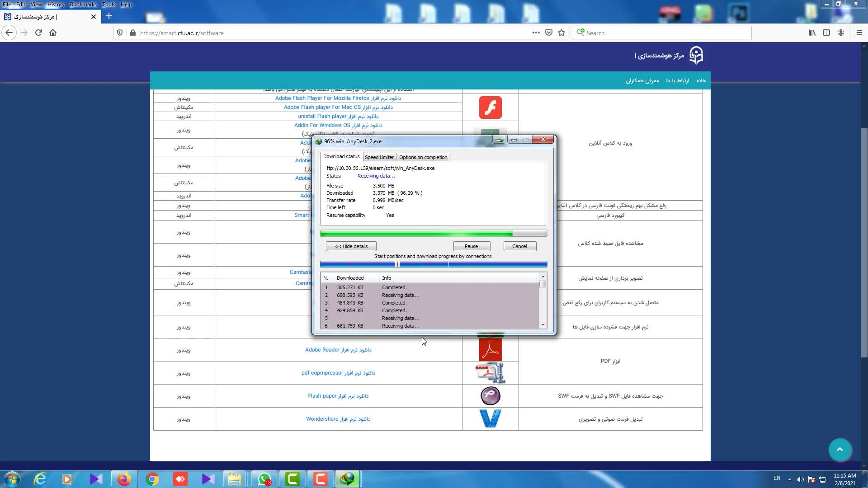868x488 pixels.
Task: Show hidden system tray icons arrow
Action: pos(789,479)
